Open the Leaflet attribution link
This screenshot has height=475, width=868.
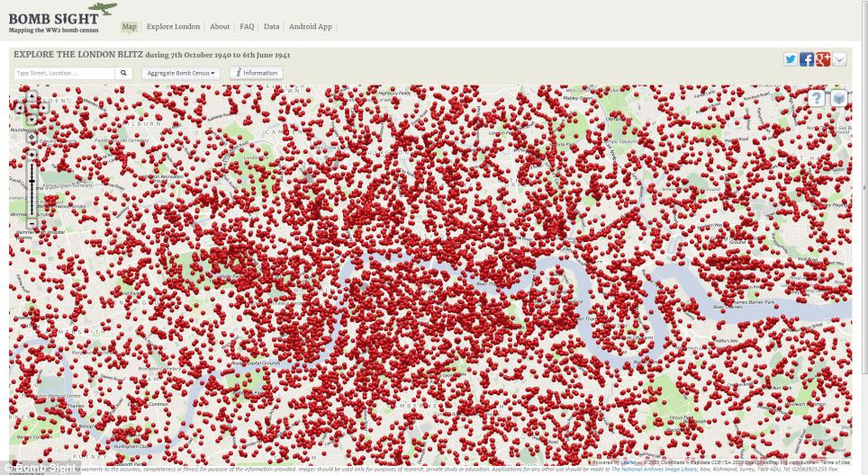tap(628, 462)
